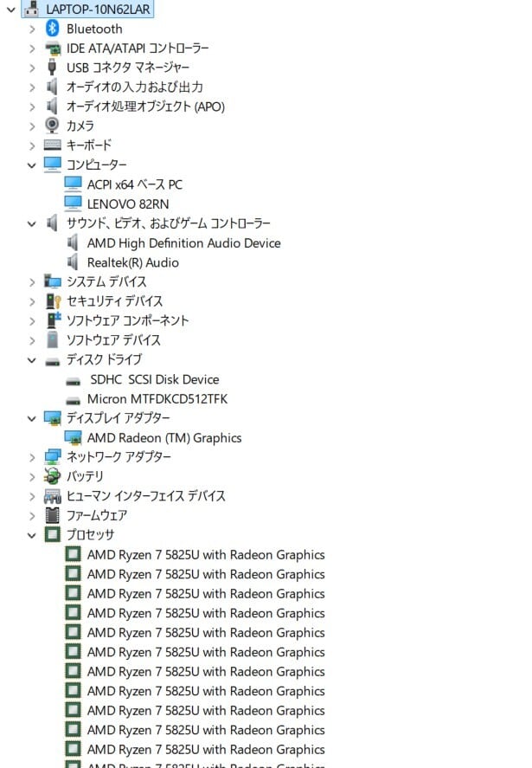Viewport: 532px width, 768px height.
Task: Expand the キーボード category
Action: point(32,146)
